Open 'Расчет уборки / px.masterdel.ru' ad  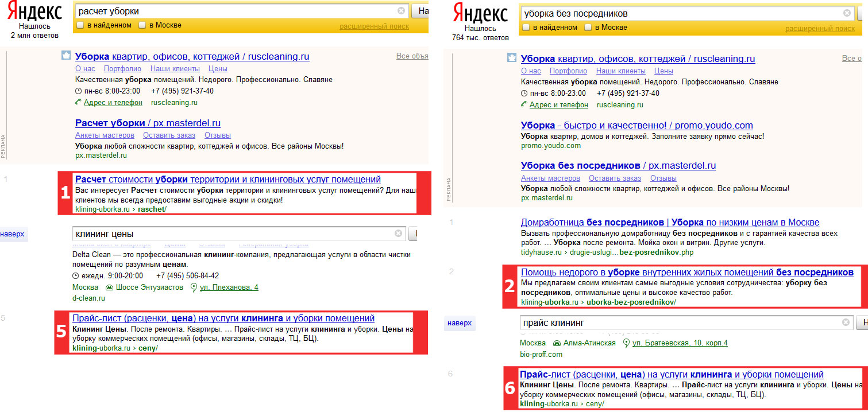click(148, 123)
